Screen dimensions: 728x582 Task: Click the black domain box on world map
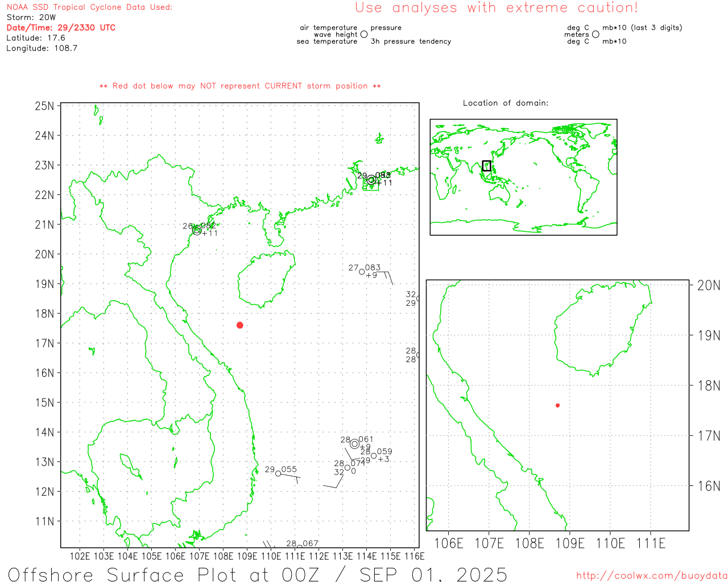486,166
